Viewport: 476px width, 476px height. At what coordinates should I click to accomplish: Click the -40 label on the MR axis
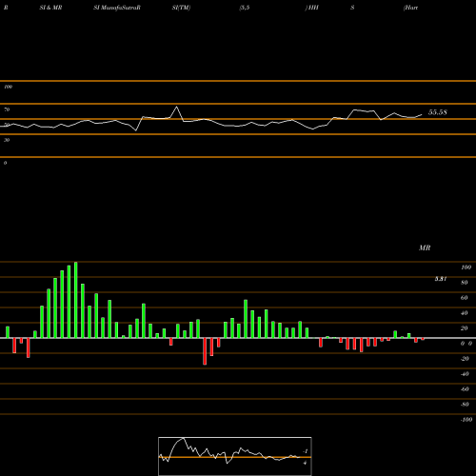[465, 374]
